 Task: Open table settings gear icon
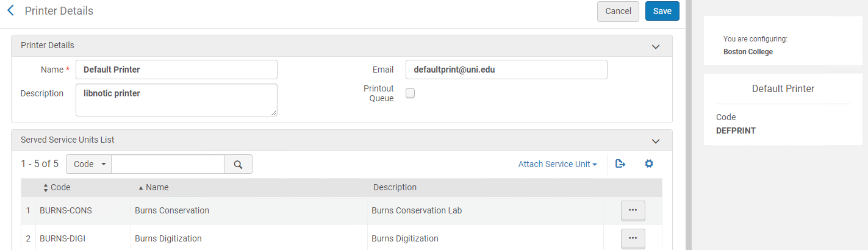(x=649, y=164)
